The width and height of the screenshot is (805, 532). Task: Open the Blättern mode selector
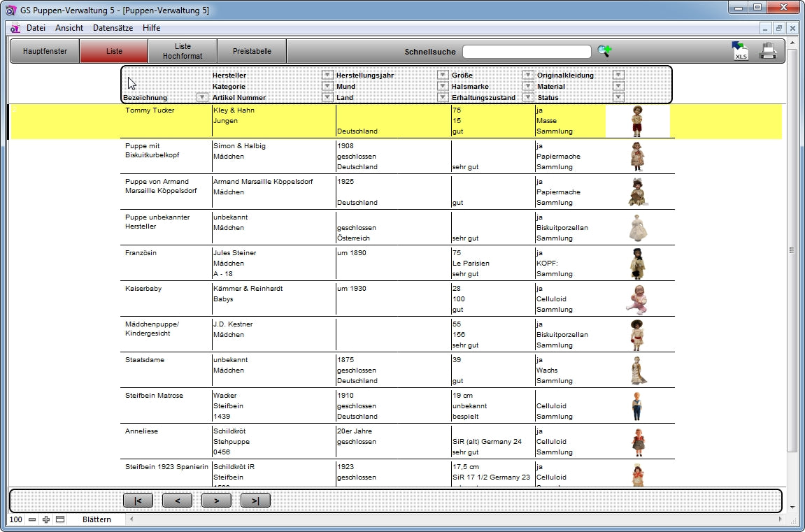[97, 519]
